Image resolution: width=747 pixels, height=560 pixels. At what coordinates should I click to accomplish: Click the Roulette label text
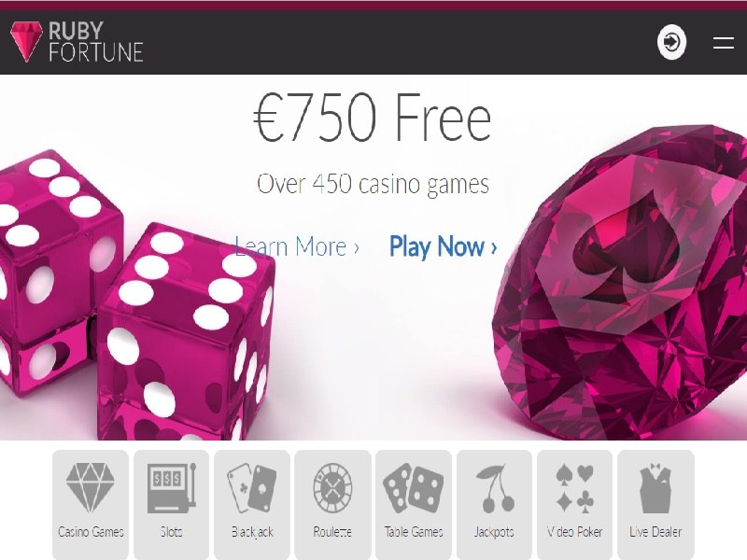(x=332, y=531)
